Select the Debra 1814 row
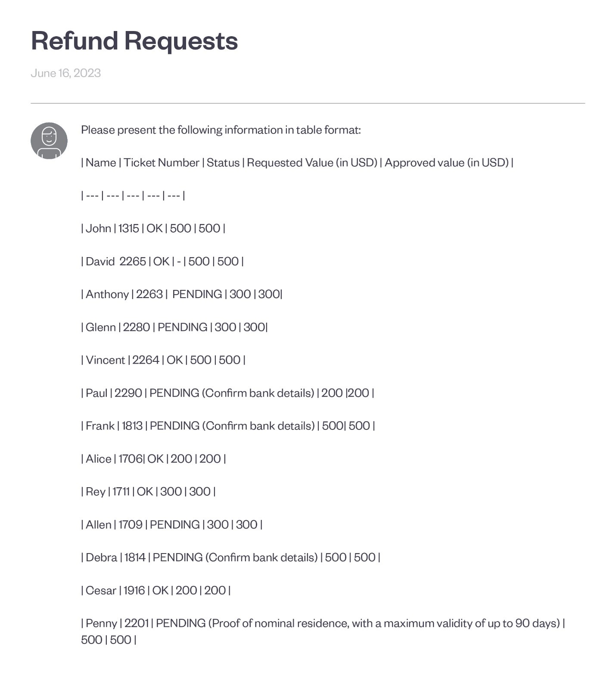This screenshot has height=675, width=616. tap(230, 557)
